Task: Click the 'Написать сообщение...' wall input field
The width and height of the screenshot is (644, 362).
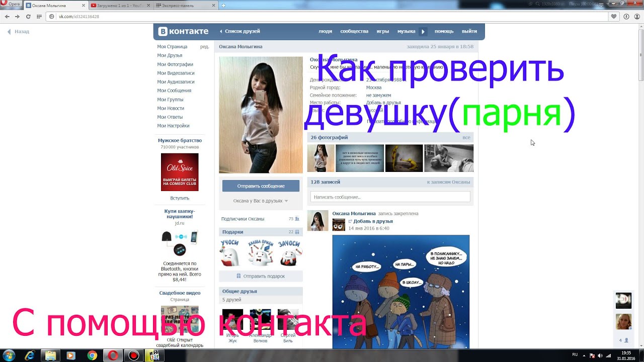Action: pyautogui.click(x=390, y=197)
